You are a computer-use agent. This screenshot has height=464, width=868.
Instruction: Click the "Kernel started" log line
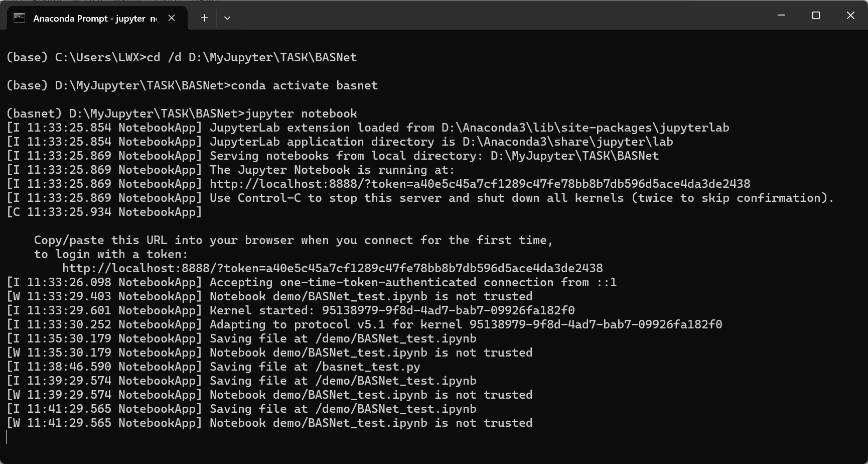pyautogui.click(x=392, y=311)
